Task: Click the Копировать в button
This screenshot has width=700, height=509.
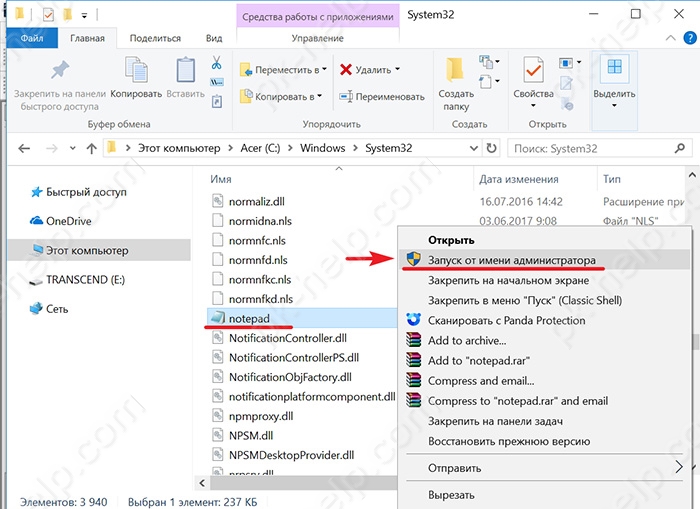Action: tap(281, 96)
